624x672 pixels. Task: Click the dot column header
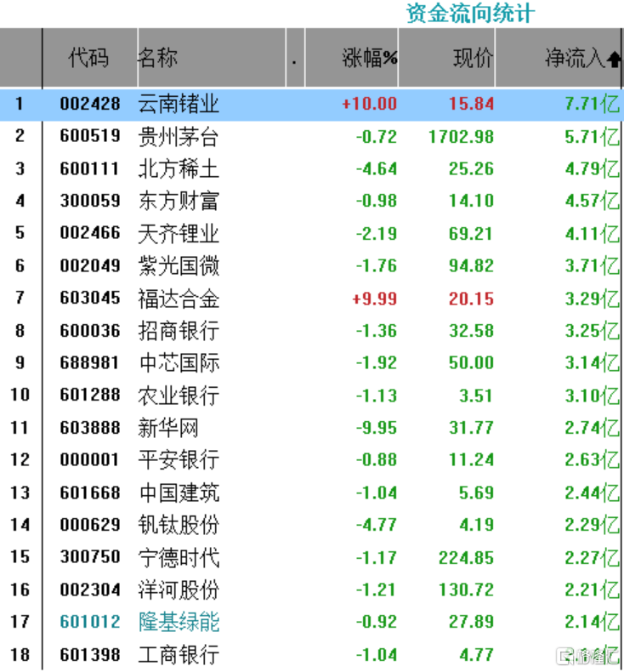[294, 60]
